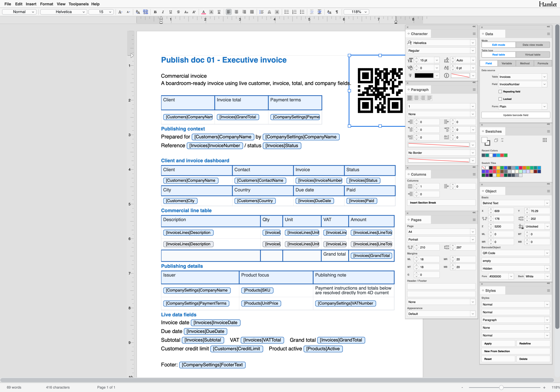Toggle italic formatting in toolbar
Viewport: 560px width, 392px height.
(x=163, y=12)
